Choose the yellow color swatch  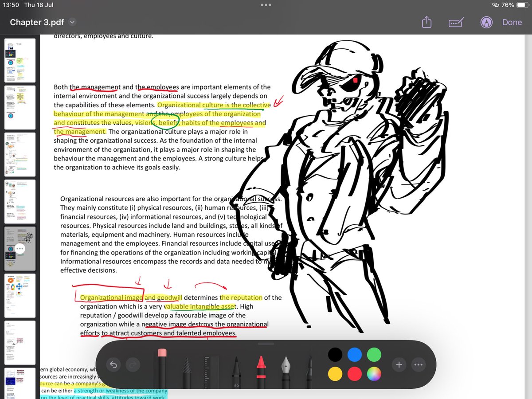(335, 375)
